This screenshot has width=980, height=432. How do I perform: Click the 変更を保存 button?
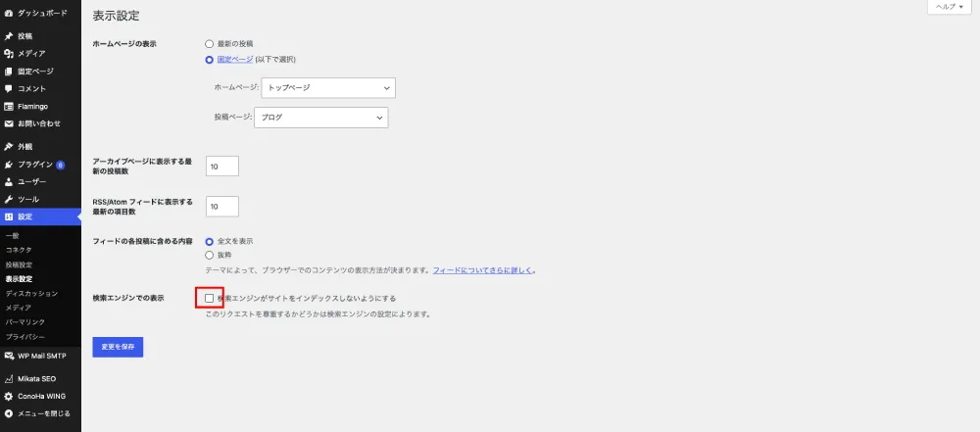pyautogui.click(x=118, y=347)
